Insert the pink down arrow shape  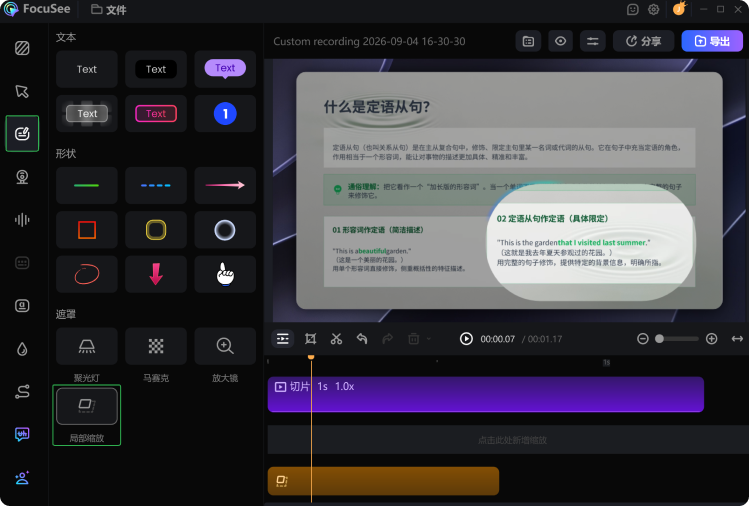156,274
